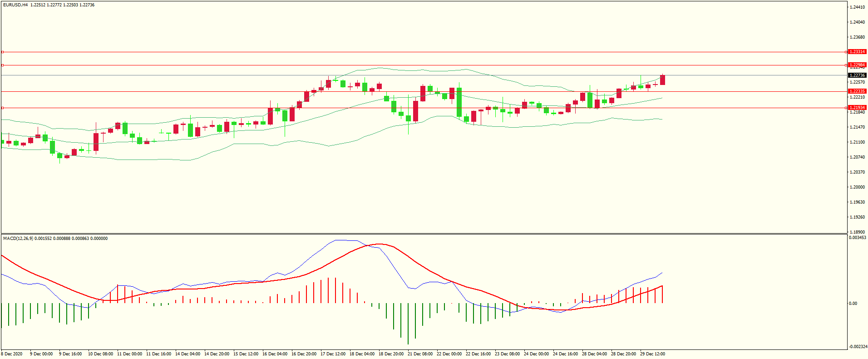Click the 1.21840 price axis label
Viewport: 868px width, 359px height.
pyautogui.click(x=857, y=112)
